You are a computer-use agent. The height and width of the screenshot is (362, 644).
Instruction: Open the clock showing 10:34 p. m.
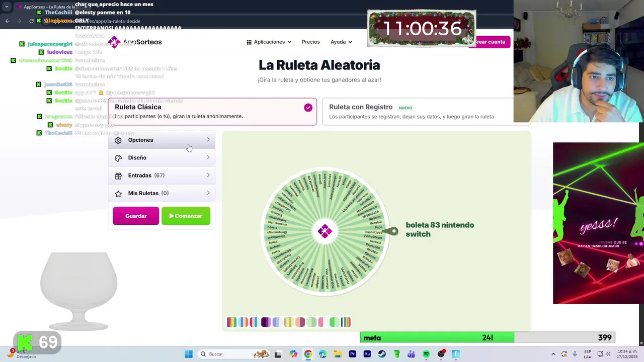click(x=627, y=354)
